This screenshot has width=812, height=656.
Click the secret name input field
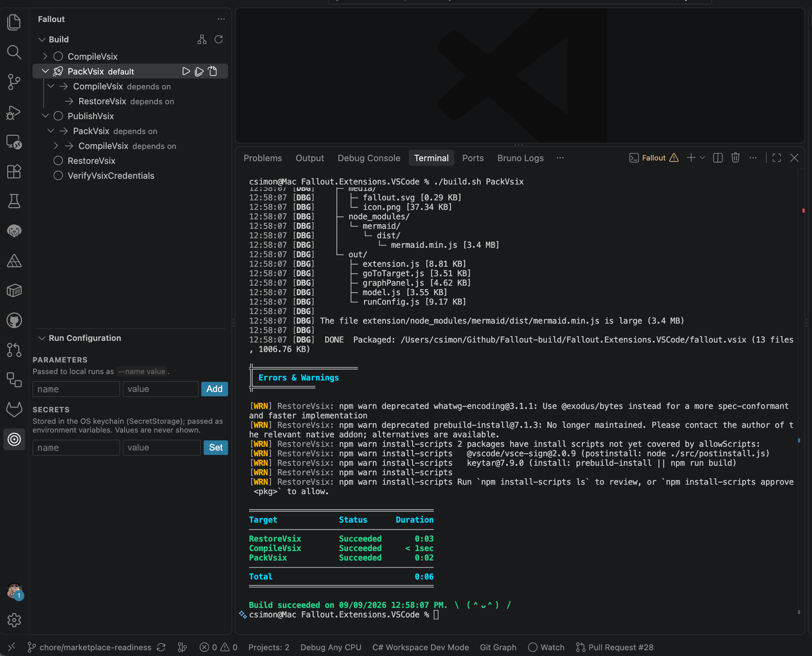(x=76, y=448)
